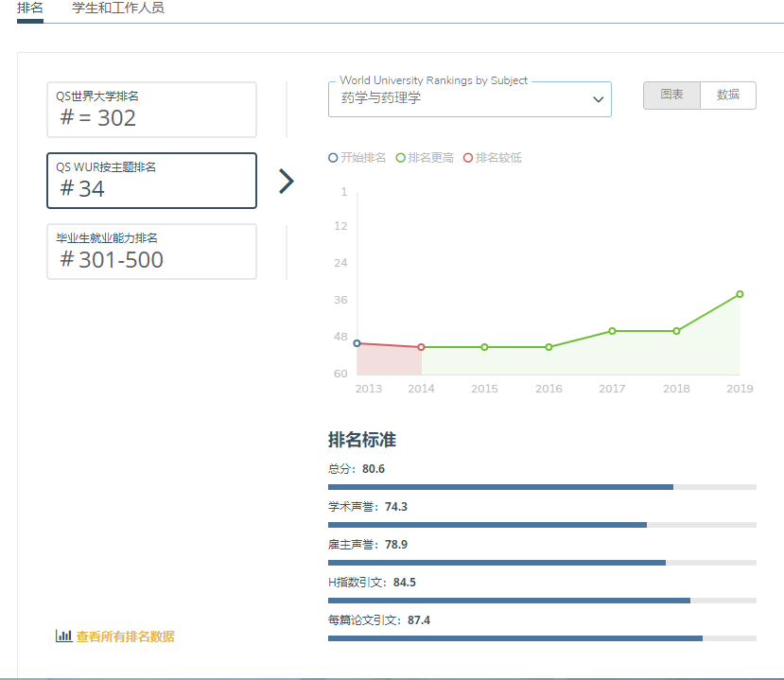784x680 pixels.
Task: Select the QS世界大学排名 card
Action: point(151,110)
